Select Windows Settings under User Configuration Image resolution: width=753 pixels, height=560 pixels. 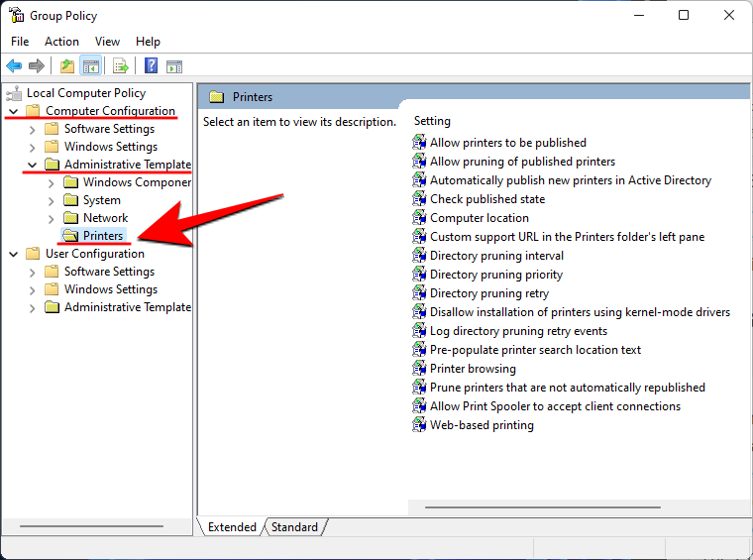pyautogui.click(x=111, y=288)
